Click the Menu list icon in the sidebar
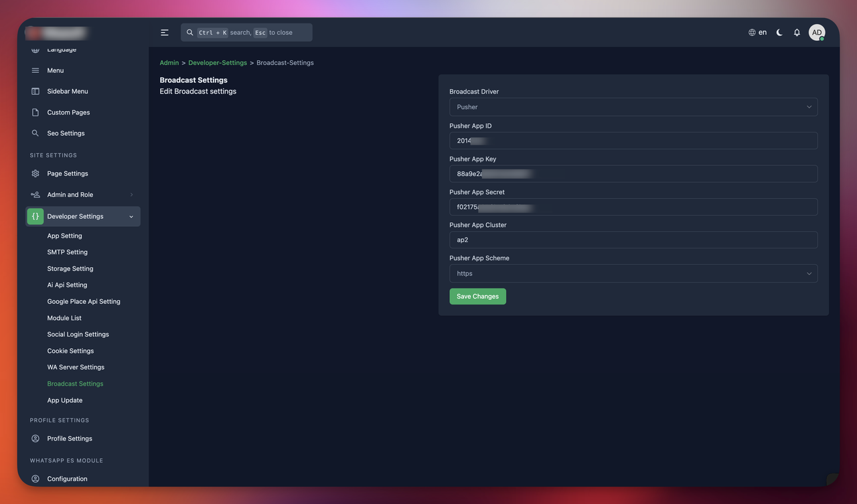The height and width of the screenshot is (504, 857). pyautogui.click(x=35, y=70)
